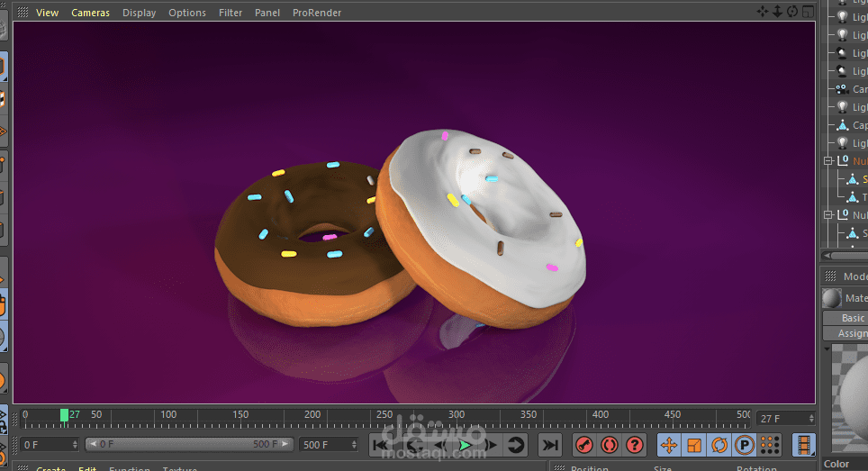Adjust stepper on 27 F field
This screenshot has height=471, width=868.
point(811,419)
